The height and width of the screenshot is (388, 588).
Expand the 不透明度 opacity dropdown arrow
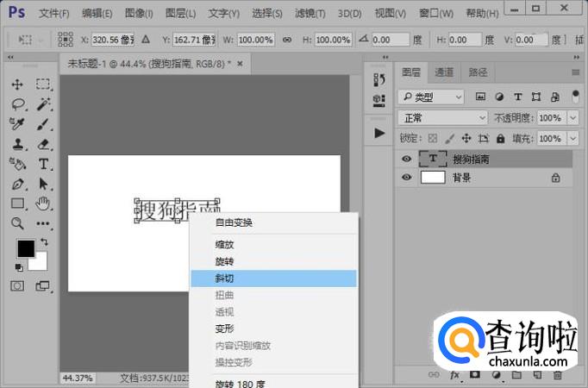573,117
